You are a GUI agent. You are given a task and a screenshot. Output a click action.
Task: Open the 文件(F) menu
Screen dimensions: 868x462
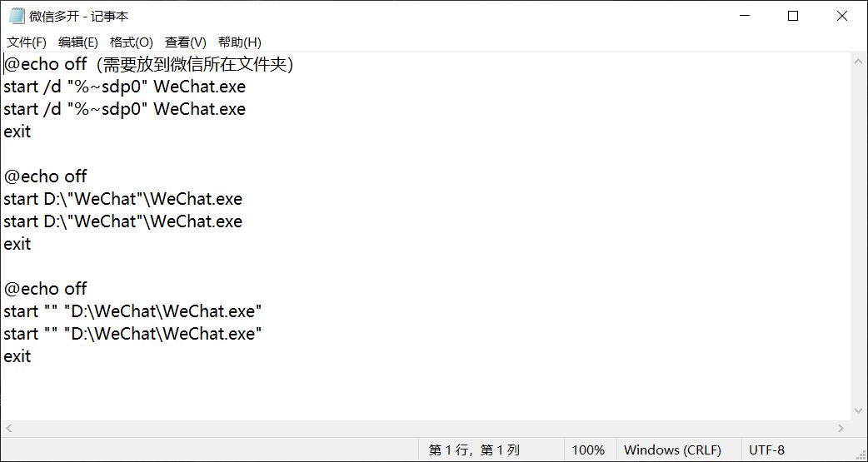coord(27,42)
